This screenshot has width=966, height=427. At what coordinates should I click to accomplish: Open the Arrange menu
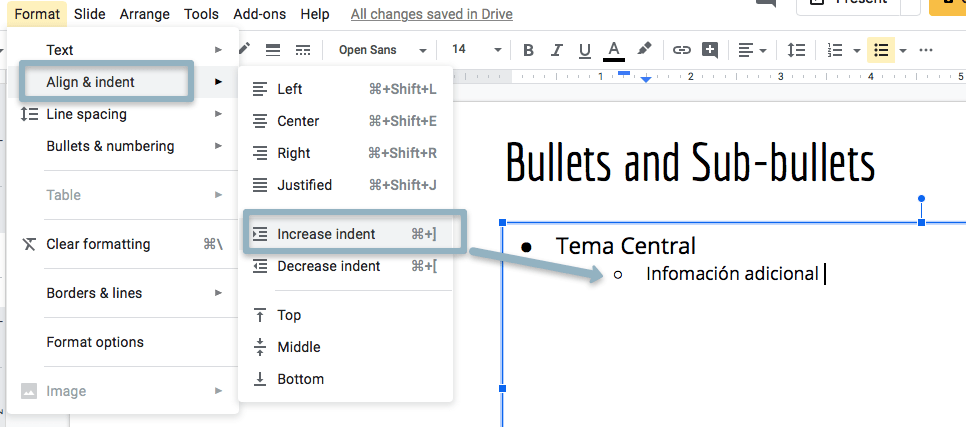(144, 14)
